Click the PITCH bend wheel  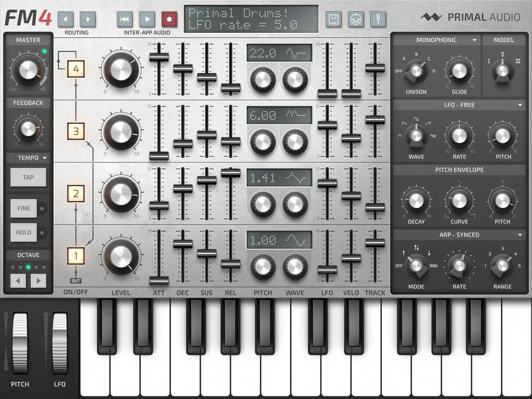[20, 343]
